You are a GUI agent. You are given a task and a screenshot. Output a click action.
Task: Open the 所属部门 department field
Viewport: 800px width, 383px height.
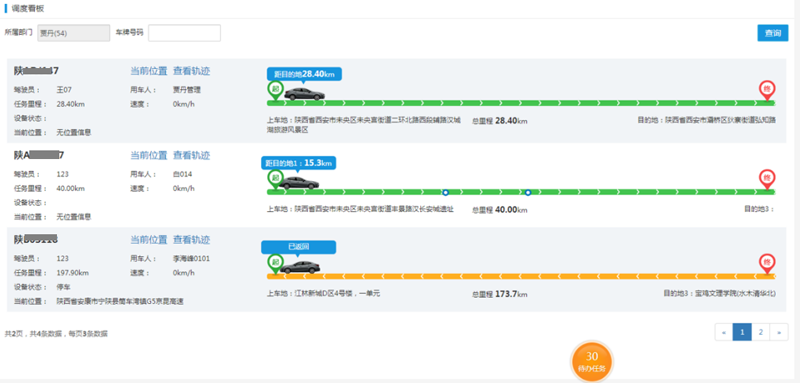(73, 33)
